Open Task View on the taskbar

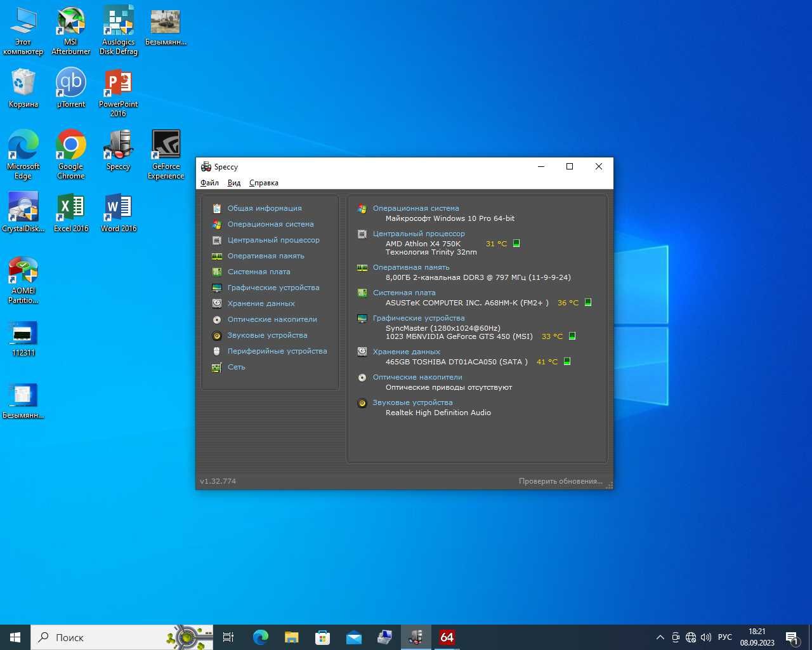[228, 637]
